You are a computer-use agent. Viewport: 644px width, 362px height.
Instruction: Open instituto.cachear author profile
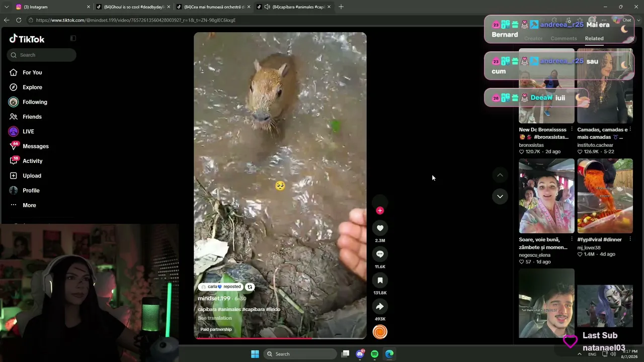click(595, 145)
